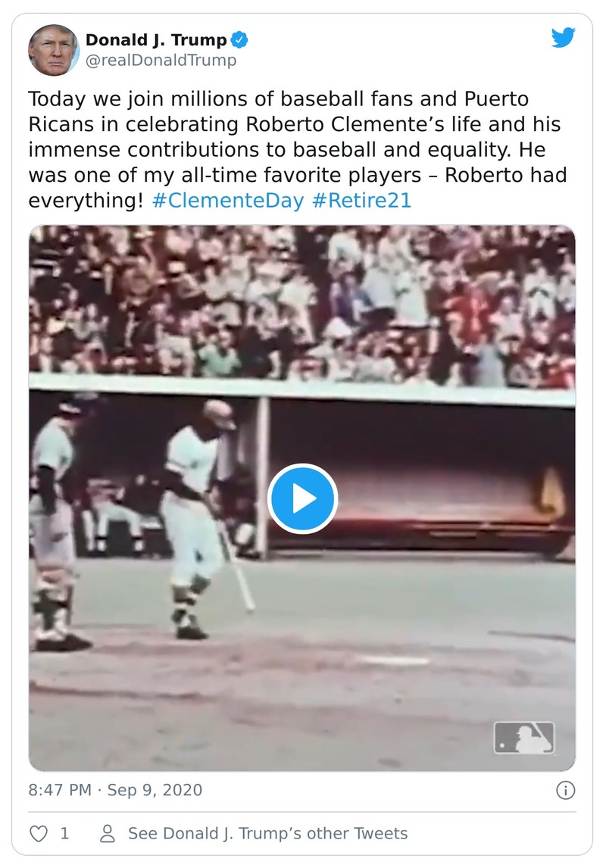Click the blue verified badge
The width and height of the screenshot is (606, 868).
pyautogui.click(x=239, y=40)
